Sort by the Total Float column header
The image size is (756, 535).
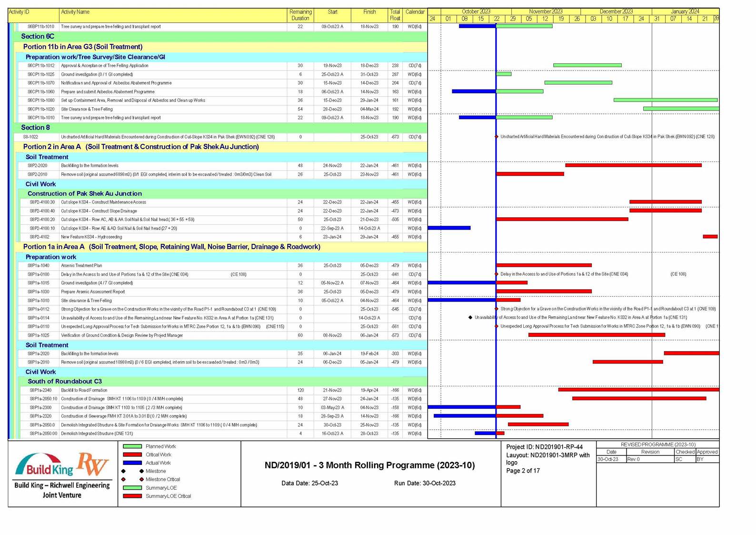point(395,15)
